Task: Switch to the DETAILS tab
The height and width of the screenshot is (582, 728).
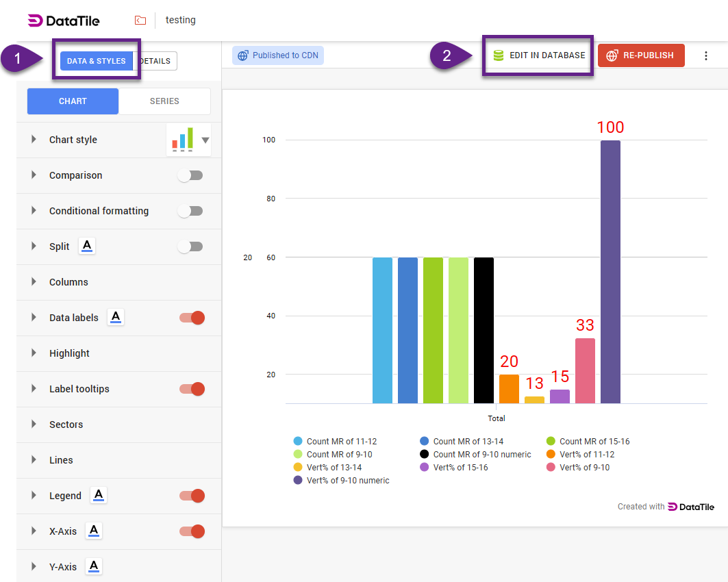Action: coord(156,61)
